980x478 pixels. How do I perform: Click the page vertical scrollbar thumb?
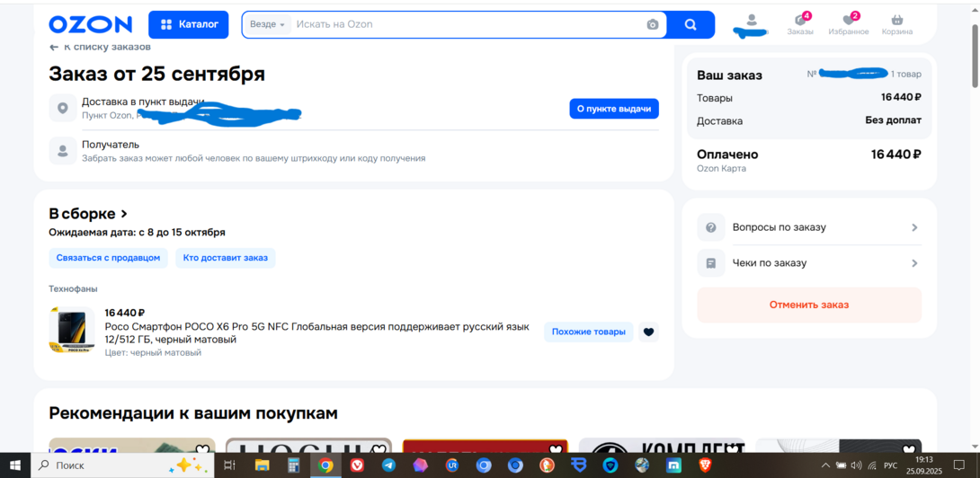pyautogui.click(x=975, y=57)
